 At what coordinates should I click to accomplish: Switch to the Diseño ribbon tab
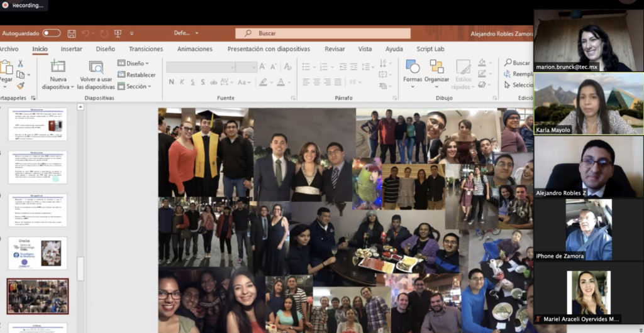(106, 49)
